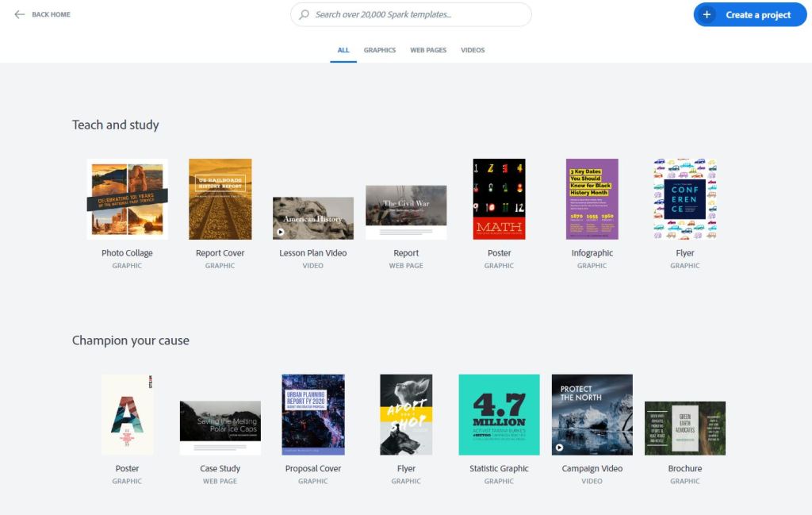Click the back arrow icon

click(20, 14)
